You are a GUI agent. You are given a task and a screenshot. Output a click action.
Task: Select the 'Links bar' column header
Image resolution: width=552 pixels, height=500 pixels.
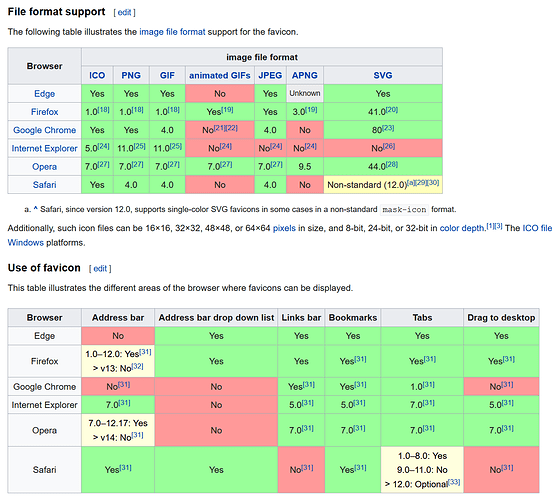point(301,318)
